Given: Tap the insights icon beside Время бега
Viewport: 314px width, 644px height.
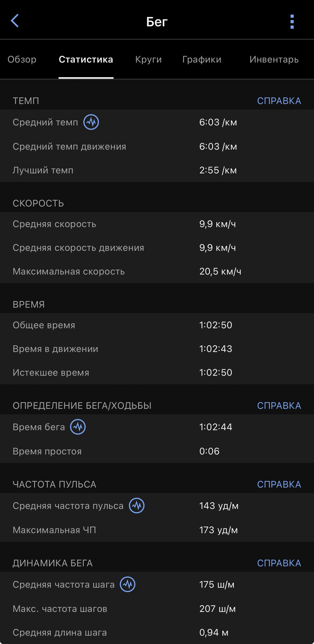Looking at the screenshot, I should 78,427.
